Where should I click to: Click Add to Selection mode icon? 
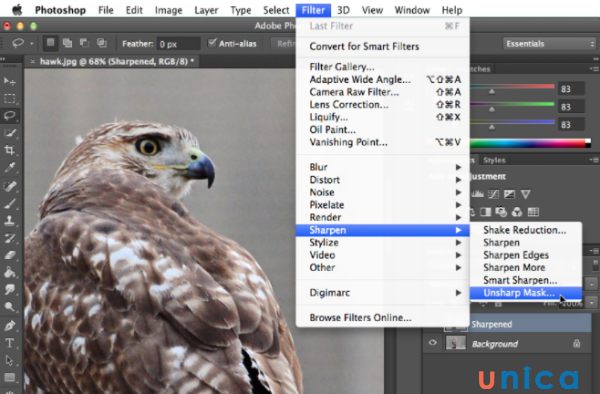67,43
